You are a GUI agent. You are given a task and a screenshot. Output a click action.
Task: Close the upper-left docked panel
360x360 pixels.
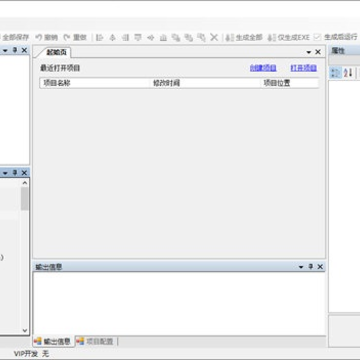[x=24, y=50]
